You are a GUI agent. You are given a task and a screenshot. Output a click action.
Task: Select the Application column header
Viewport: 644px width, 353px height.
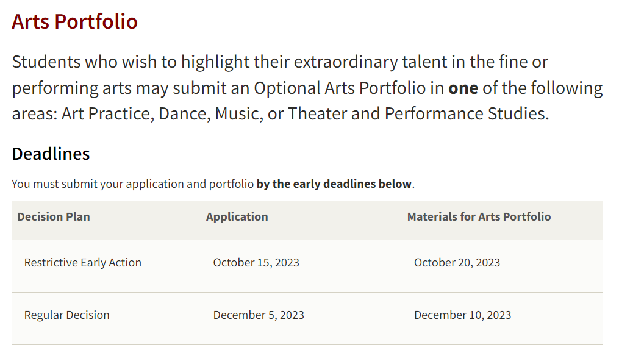[x=237, y=216]
